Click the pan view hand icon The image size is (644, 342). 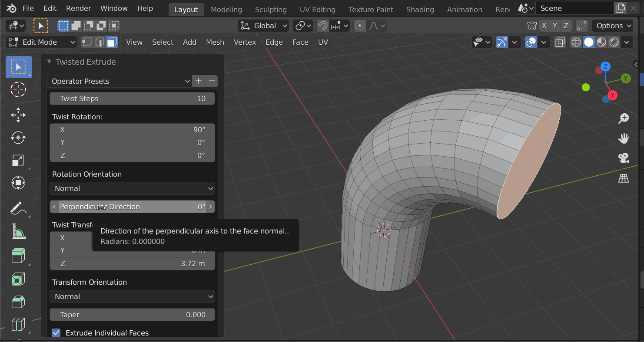pyautogui.click(x=624, y=138)
